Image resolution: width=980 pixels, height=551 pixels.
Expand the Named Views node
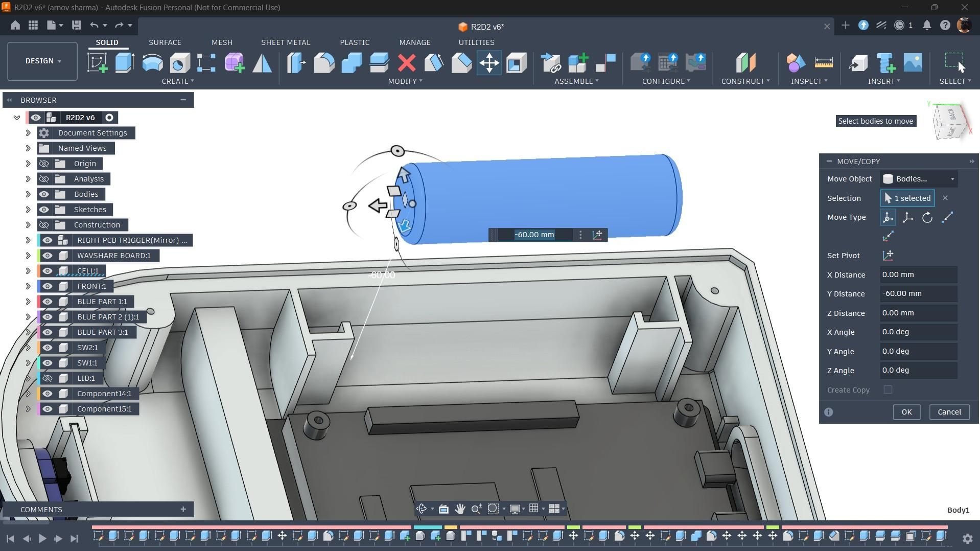click(x=28, y=148)
